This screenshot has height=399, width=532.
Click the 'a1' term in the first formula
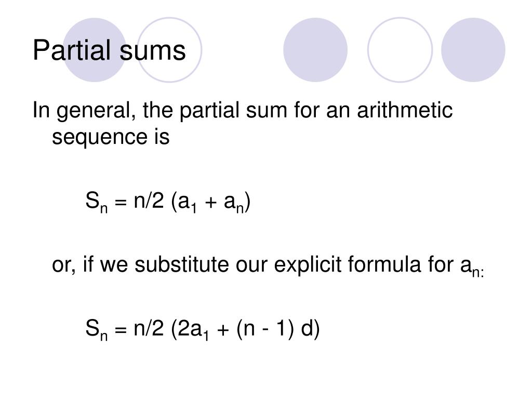coord(187,203)
